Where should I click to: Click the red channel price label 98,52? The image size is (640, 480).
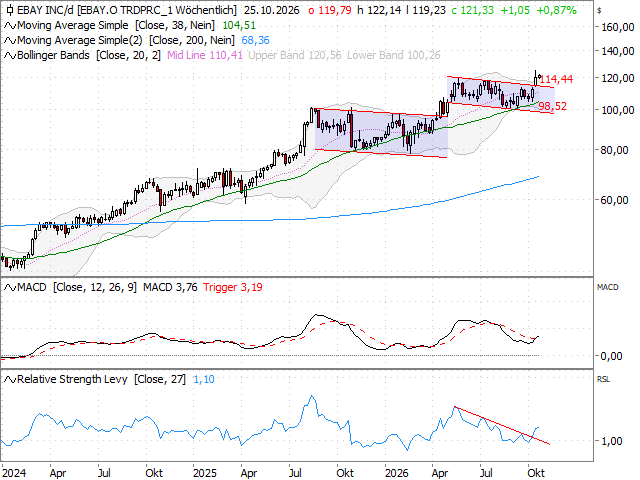(x=553, y=107)
